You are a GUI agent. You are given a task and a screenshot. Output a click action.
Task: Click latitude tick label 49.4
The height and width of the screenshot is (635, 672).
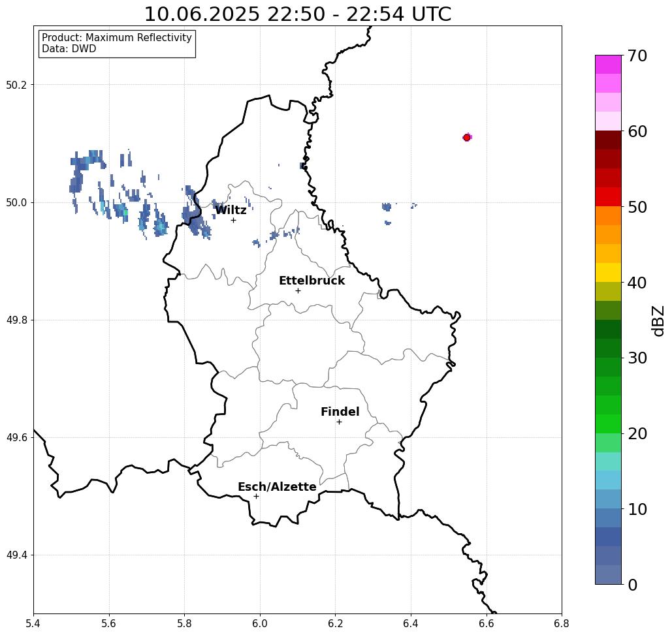click(x=16, y=555)
